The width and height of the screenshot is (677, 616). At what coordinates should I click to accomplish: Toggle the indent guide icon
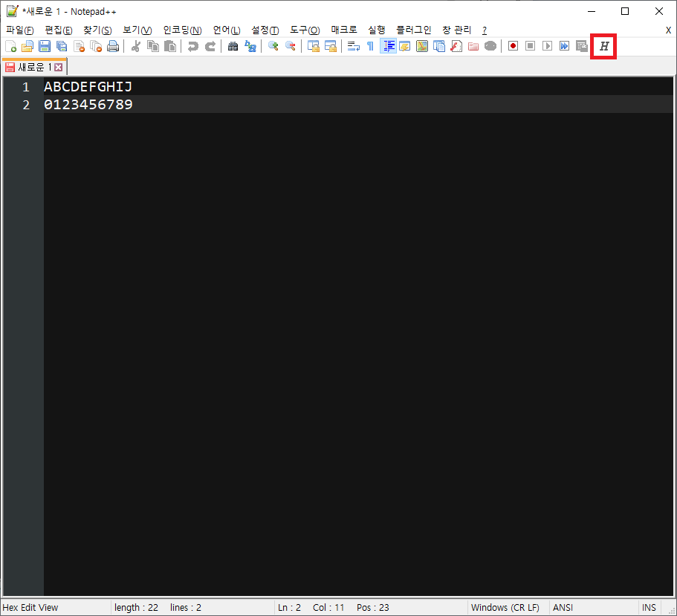[388, 46]
